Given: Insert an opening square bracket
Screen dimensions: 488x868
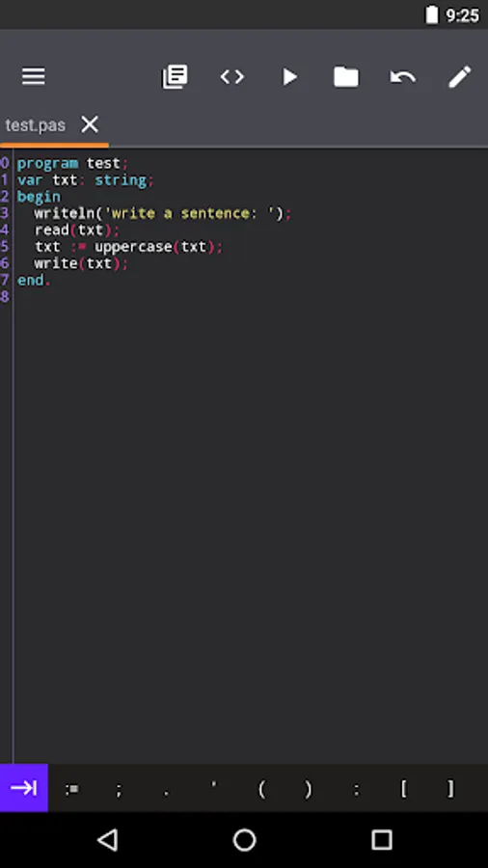Looking at the screenshot, I should pyautogui.click(x=403, y=789).
